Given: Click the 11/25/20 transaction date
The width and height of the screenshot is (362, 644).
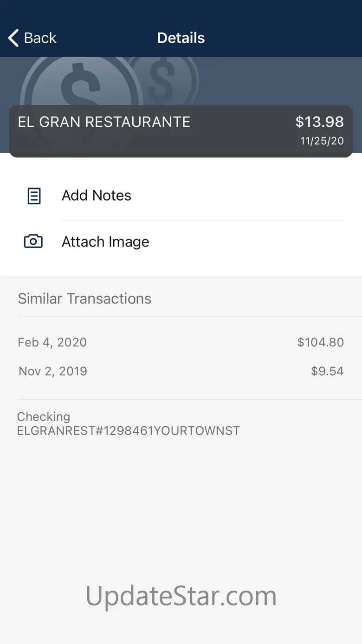Looking at the screenshot, I should click(322, 141).
